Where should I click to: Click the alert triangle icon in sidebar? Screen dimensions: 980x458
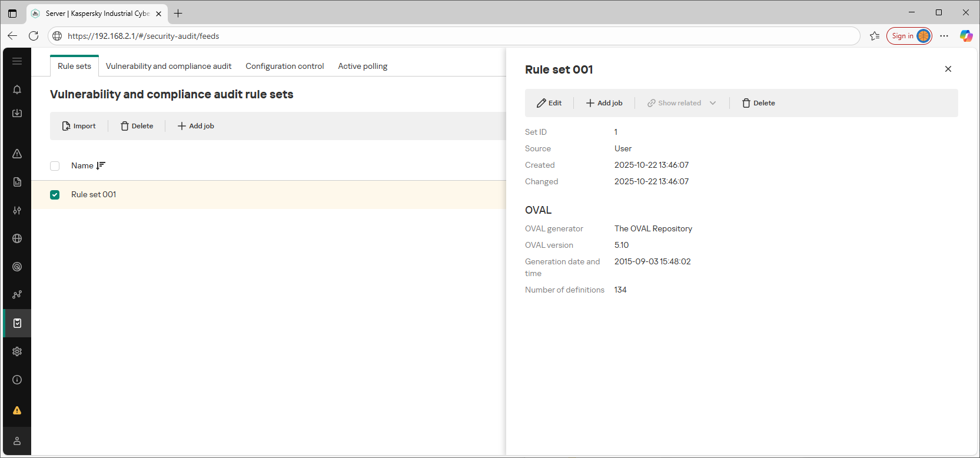(17, 154)
